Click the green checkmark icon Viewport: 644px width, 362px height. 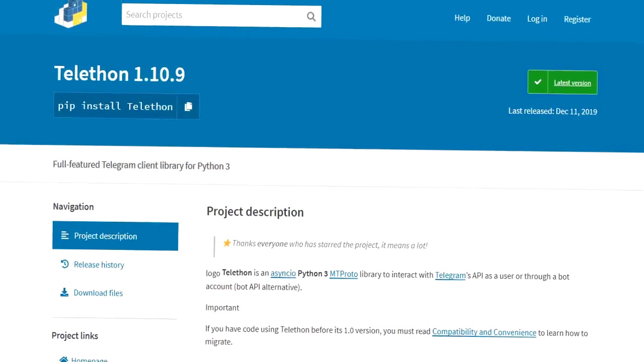coord(538,82)
